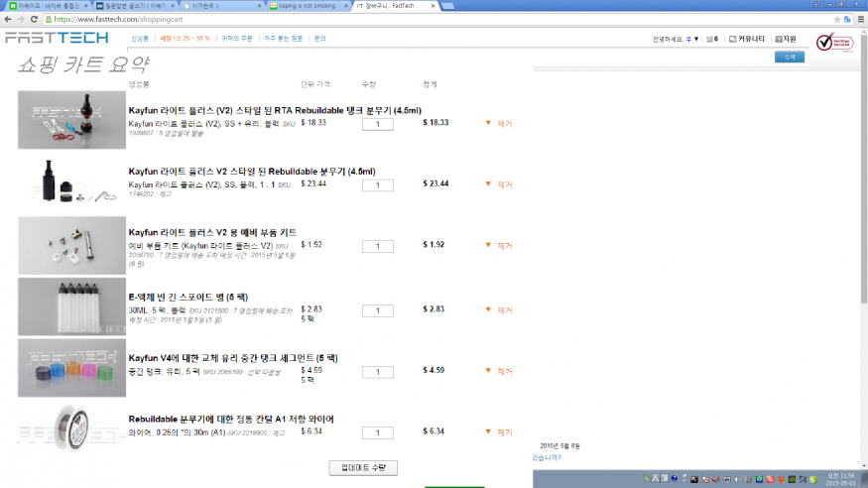Click the VeriSign Secured badge

(x=835, y=43)
